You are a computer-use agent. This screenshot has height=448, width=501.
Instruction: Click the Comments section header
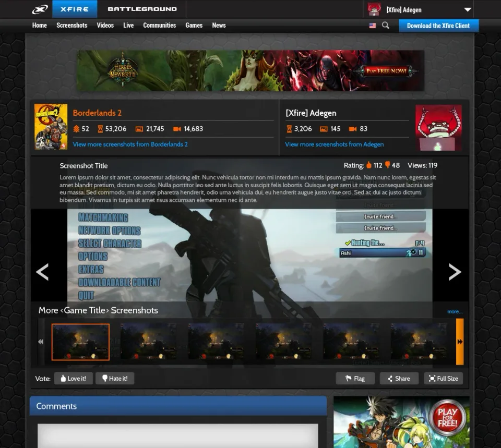(x=178, y=406)
